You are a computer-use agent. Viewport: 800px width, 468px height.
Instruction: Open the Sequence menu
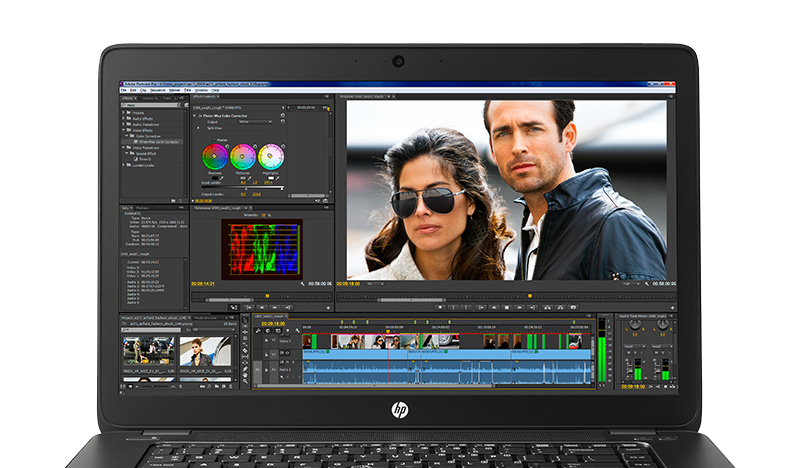(158, 90)
